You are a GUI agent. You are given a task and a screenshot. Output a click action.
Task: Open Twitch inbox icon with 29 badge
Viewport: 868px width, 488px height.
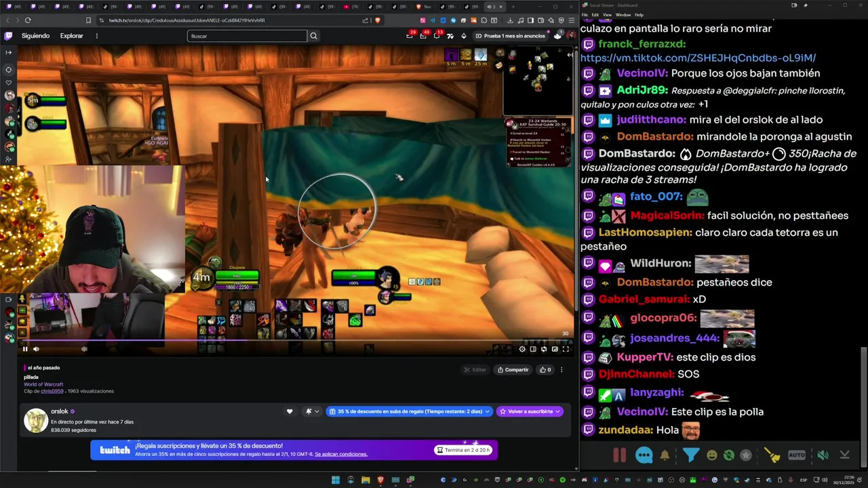410,36
